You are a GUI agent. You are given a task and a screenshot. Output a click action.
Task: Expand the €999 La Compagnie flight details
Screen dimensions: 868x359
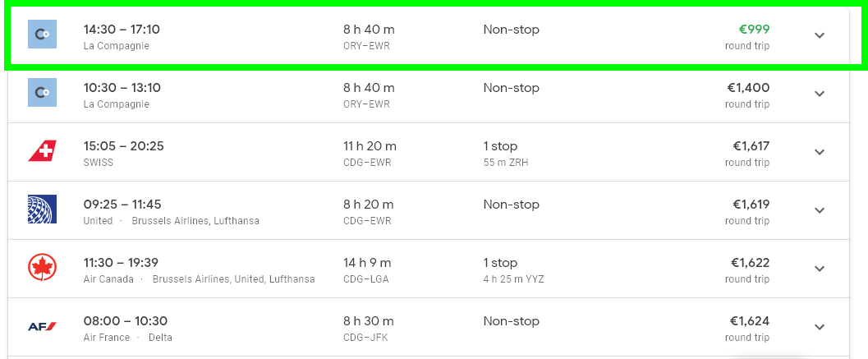coord(820,35)
